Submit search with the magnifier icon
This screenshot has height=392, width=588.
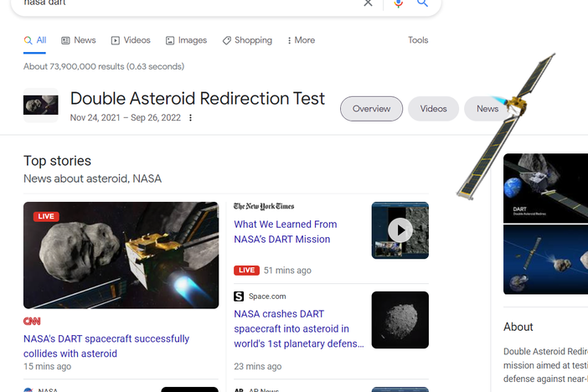pos(423,3)
